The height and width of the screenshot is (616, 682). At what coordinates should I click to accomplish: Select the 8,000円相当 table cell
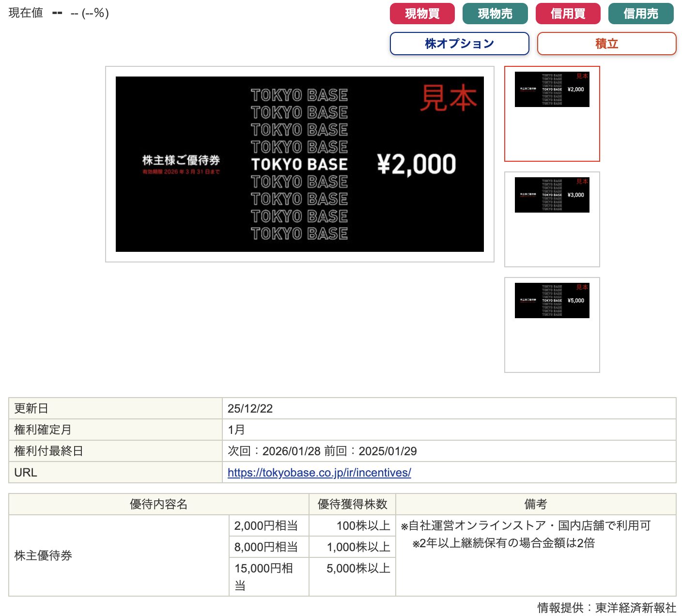[266, 547]
